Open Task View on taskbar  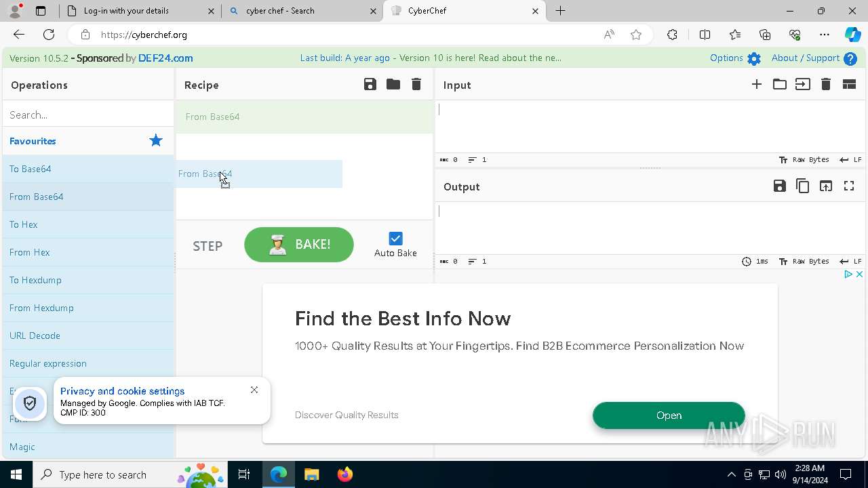click(x=244, y=474)
